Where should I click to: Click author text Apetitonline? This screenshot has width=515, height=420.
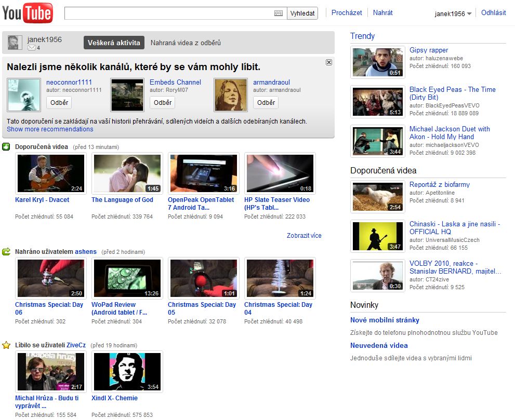point(440,193)
